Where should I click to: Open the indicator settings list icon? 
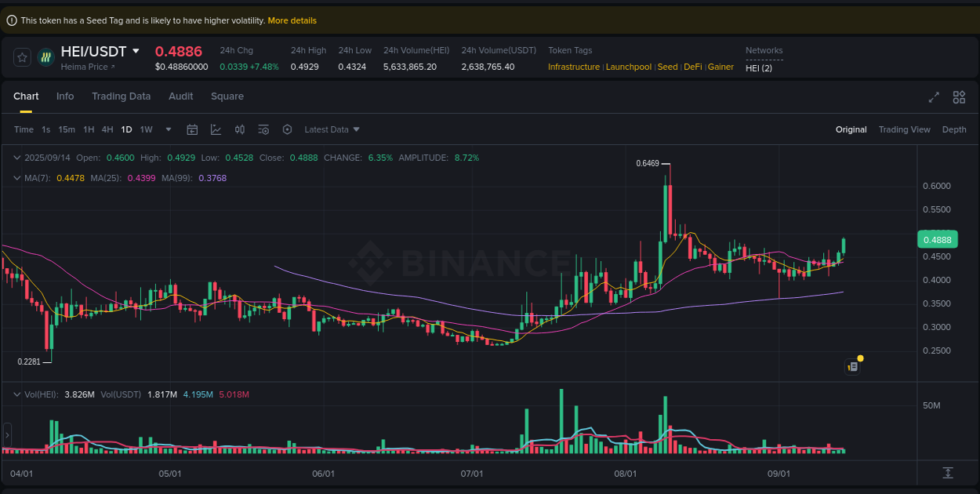[263, 129]
